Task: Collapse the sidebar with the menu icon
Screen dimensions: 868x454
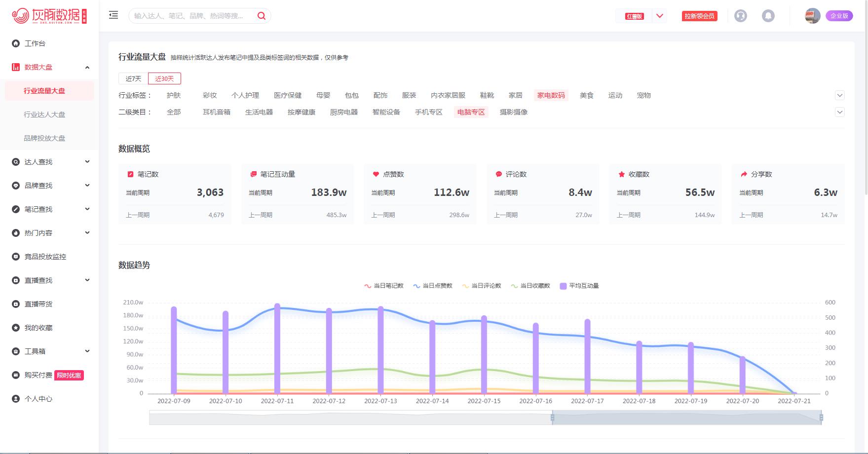Action: (x=113, y=15)
